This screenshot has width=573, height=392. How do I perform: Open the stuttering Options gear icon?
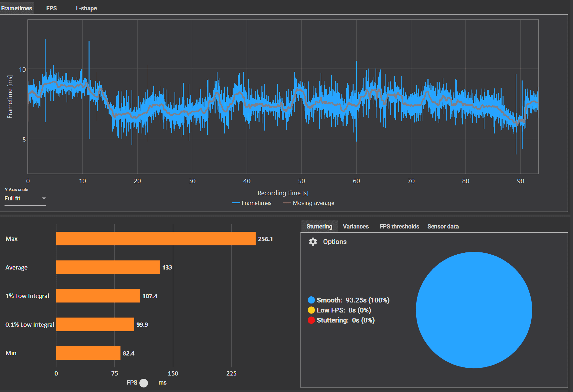click(313, 242)
